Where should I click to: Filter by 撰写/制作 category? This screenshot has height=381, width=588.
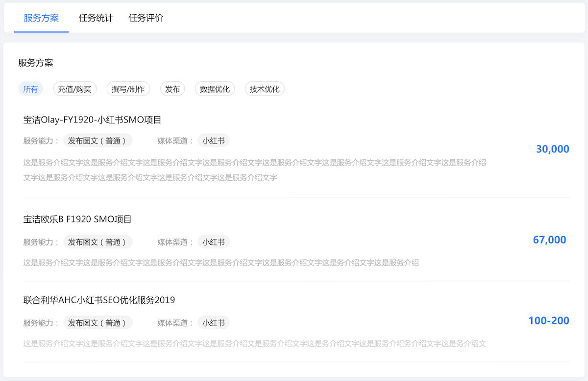(x=128, y=89)
